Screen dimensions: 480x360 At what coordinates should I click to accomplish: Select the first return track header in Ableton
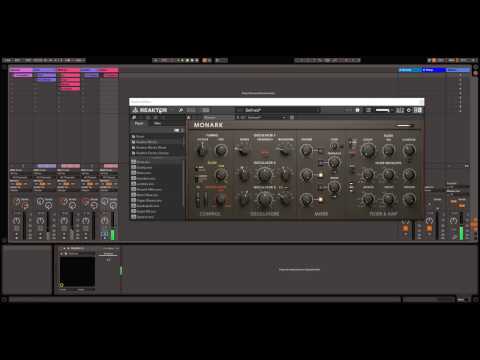coord(410,70)
